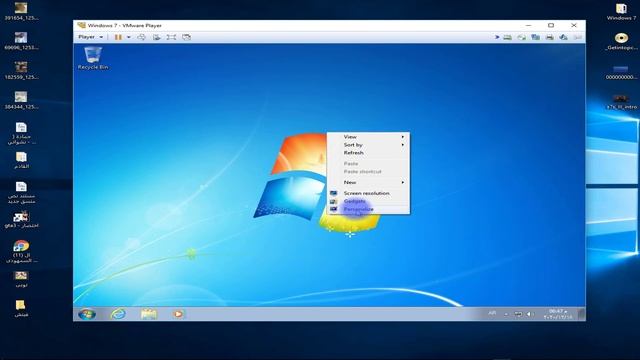The height and width of the screenshot is (360, 640).
Task: Click the Show desktop strip in VM taskbar
Action: (582, 314)
